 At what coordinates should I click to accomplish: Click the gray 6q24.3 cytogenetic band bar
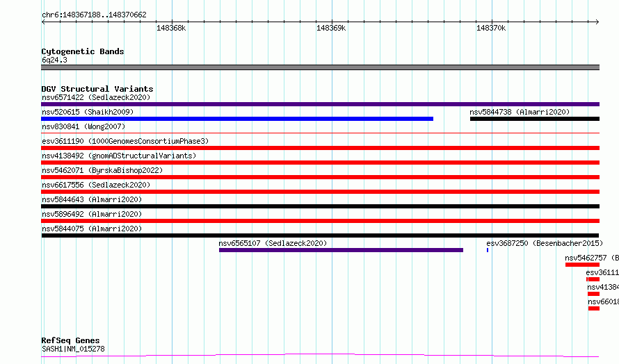320,67
